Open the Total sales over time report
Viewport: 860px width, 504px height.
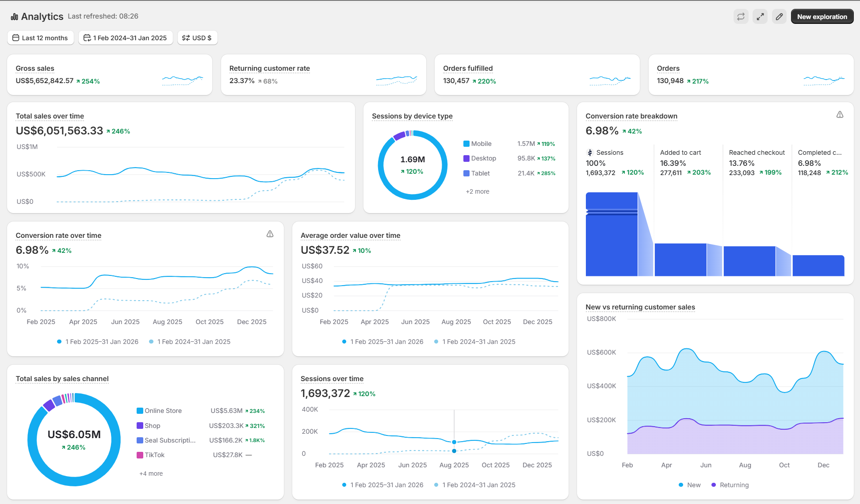click(x=50, y=116)
